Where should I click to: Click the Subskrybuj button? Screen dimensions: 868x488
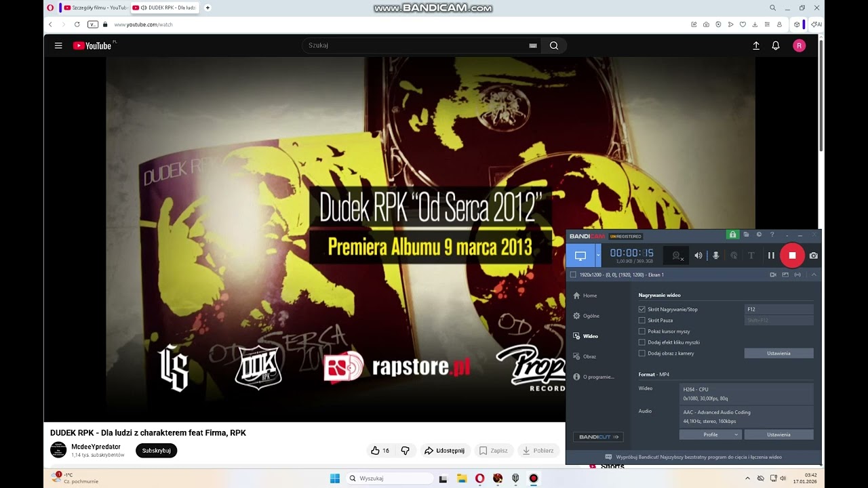click(x=157, y=451)
